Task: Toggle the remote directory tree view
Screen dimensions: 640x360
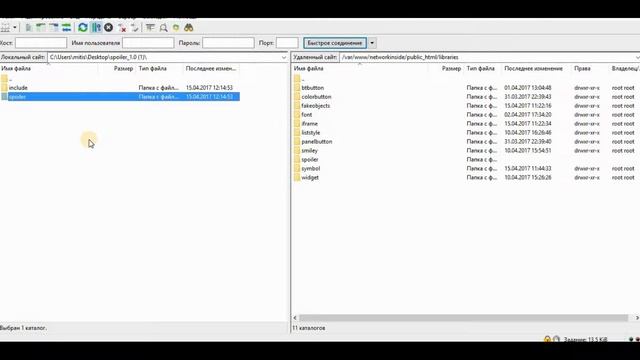Action: pos(53,28)
